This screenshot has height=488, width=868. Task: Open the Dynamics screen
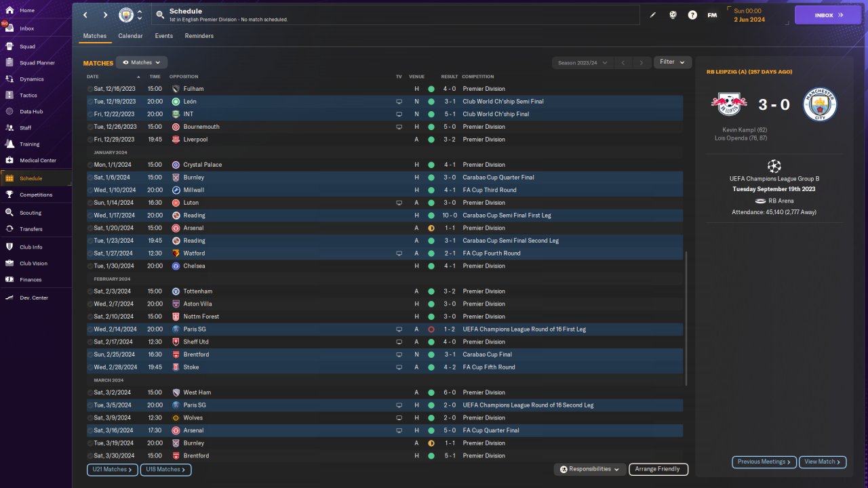(31, 79)
